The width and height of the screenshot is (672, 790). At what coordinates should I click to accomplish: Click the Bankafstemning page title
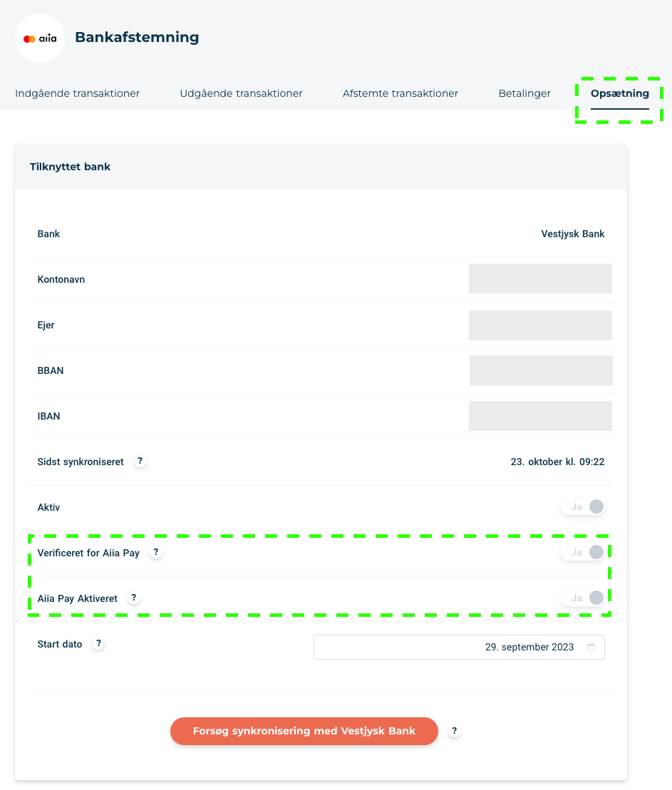tap(137, 37)
